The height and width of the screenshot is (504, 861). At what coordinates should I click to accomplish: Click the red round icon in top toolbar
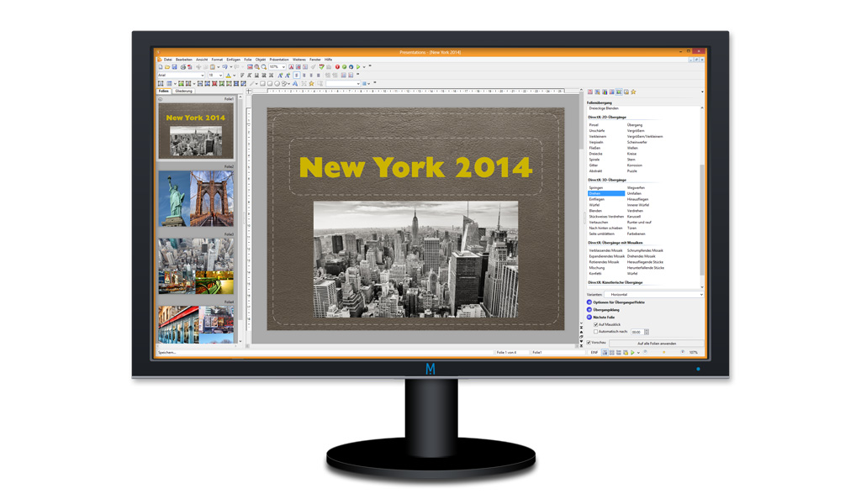(x=337, y=67)
